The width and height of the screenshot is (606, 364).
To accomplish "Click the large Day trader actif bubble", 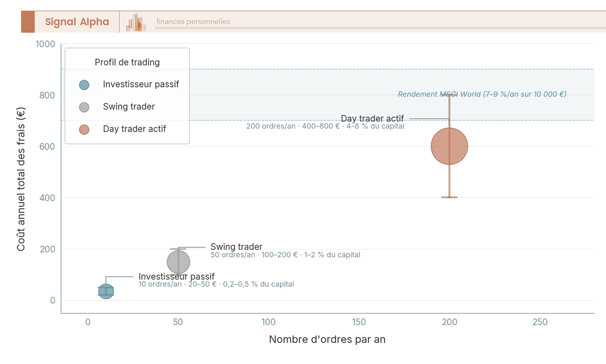I will (x=449, y=146).
